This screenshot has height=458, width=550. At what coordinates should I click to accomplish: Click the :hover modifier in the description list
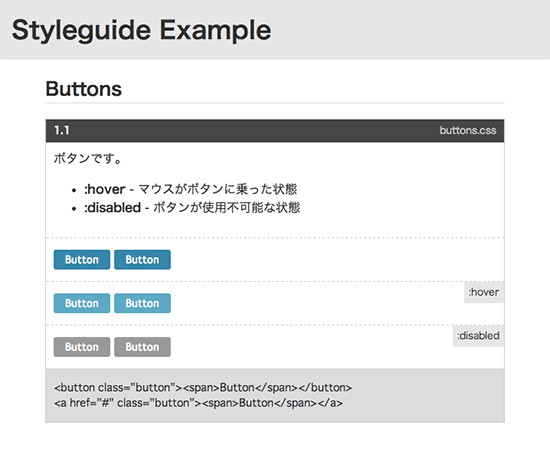105,189
